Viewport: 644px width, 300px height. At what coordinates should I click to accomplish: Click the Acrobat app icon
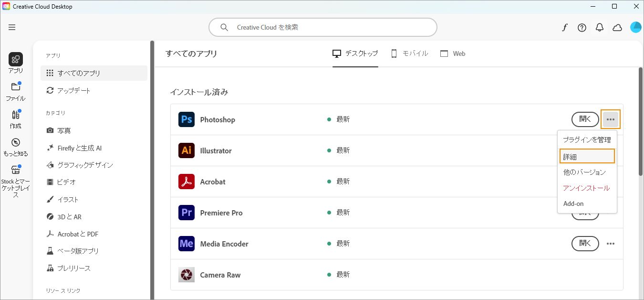tap(187, 182)
